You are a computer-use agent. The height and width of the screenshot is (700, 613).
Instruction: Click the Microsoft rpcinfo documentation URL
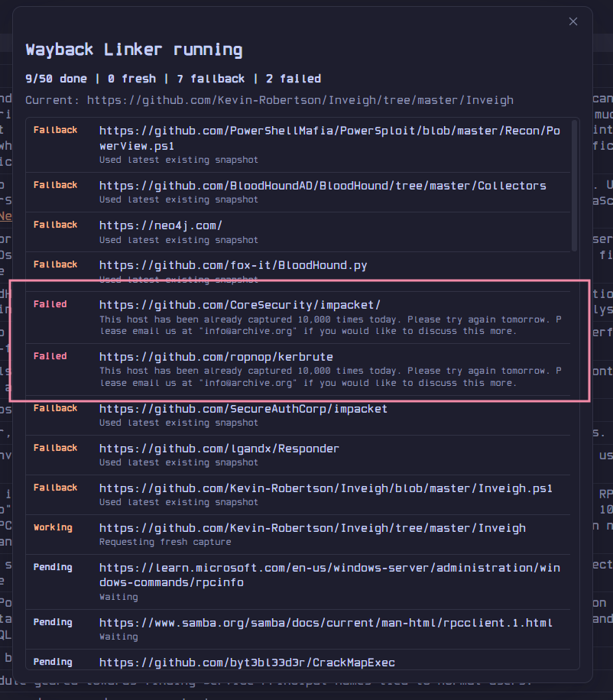[329, 575]
